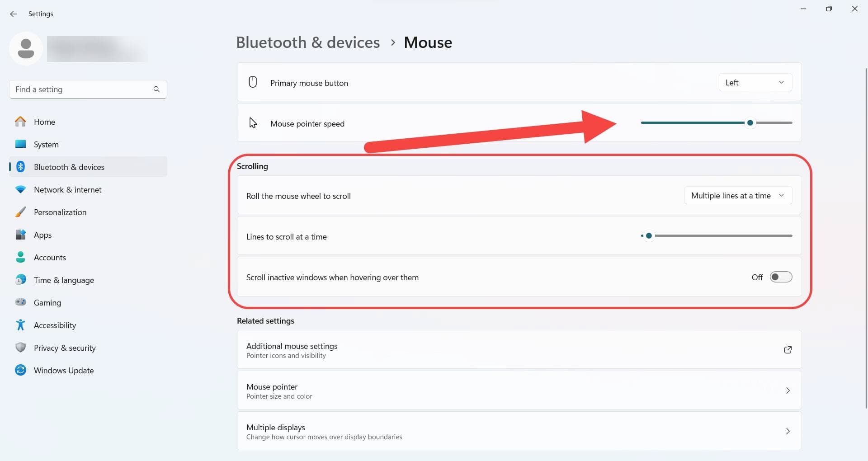Open the Mouse pointer size and color page
Viewport: 868px width, 461px height.
pyautogui.click(x=519, y=390)
